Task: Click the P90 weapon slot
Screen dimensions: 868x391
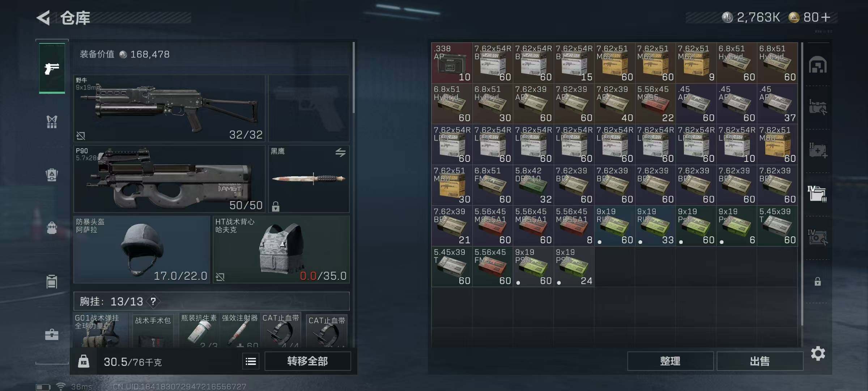Action: [x=169, y=178]
